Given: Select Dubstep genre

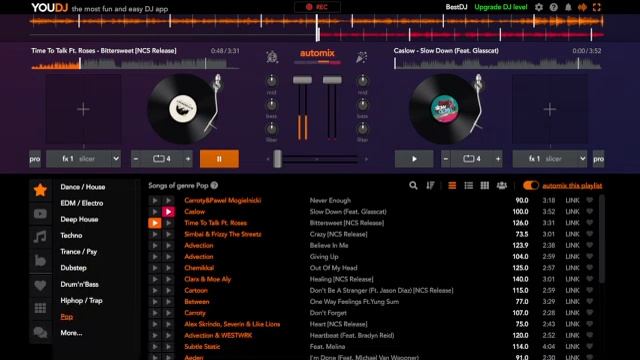Looking at the screenshot, I should pos(73,268).
